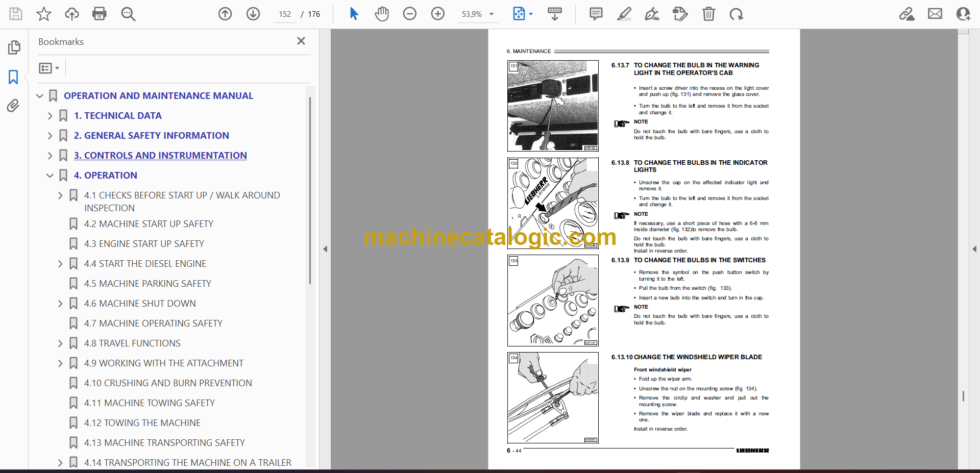This screenshot has width=980, height=473.
Task: Collapse left panel with arrow handle
Action: point(325,249)
